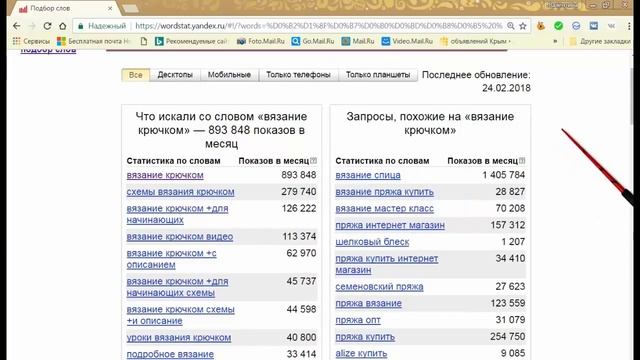The width and height of the screenshot is (640, 360).
Task: Expand hidden bookmarks with » chevron
Action: pyautogui.click(x=555, y=41)
